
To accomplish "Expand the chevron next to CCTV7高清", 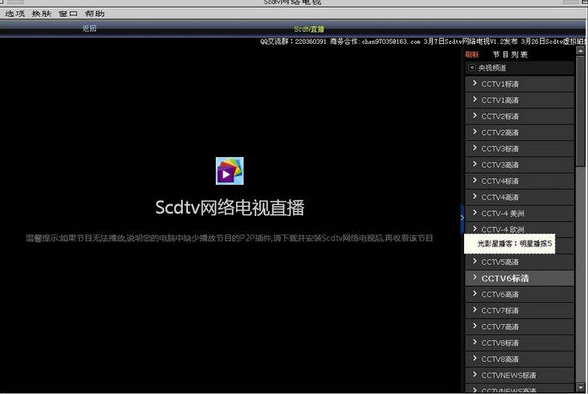I will [x=475, y=326].
